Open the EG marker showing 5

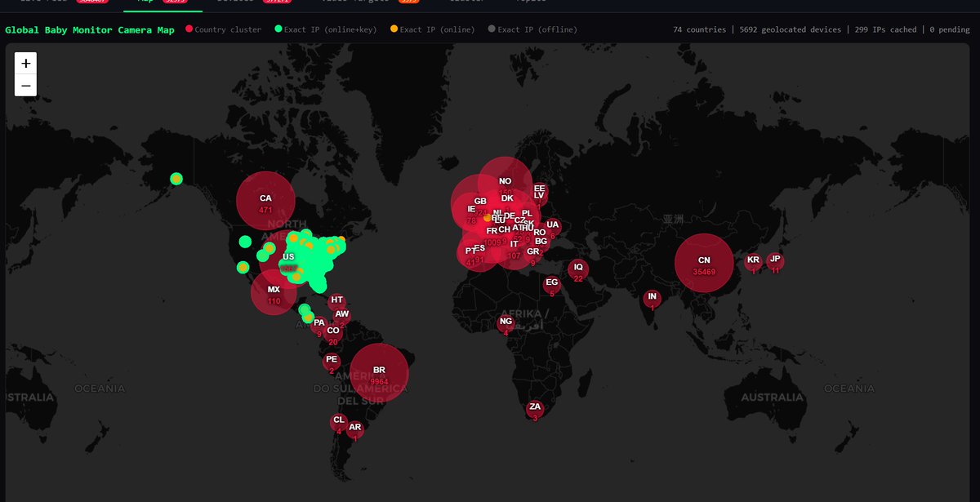tap(551, 285)
